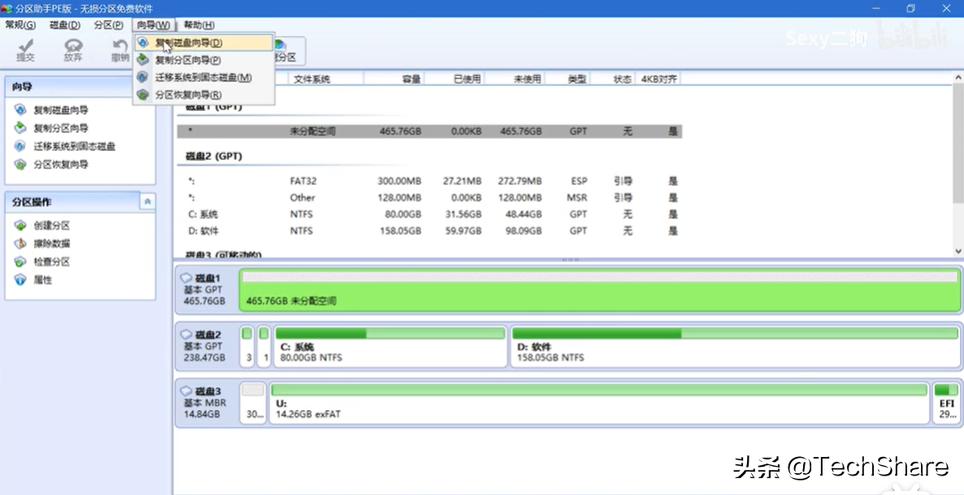Click scroll-up arrow of partition list scrollbar
The image size is (964, 495).
tap(958, 78)
